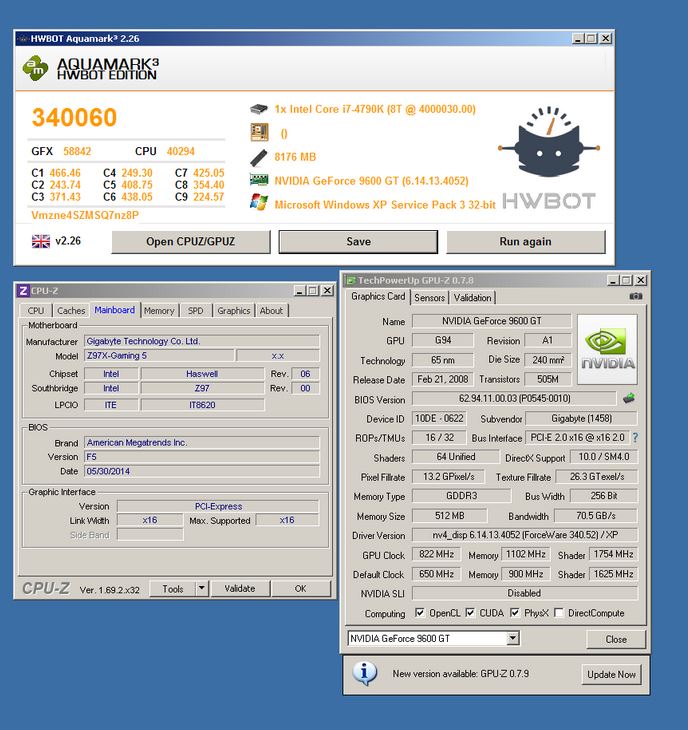Click the UK flag language icon
This screenshot has width=688, height=730.
click(40, 241)
